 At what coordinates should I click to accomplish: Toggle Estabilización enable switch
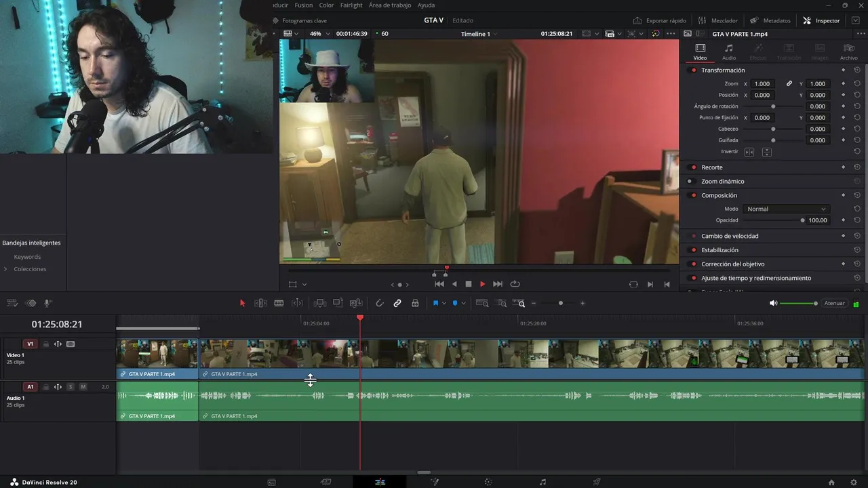[693, 250]
